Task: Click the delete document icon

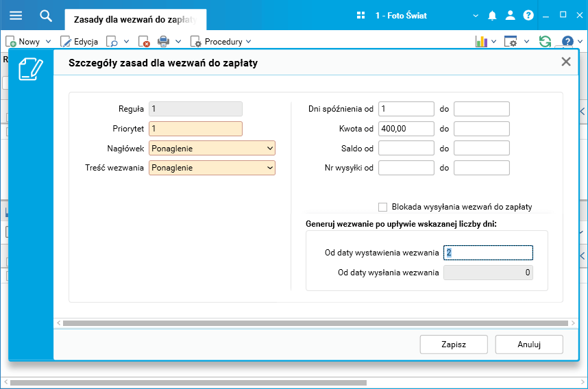Action: click(x=144, y=42)
